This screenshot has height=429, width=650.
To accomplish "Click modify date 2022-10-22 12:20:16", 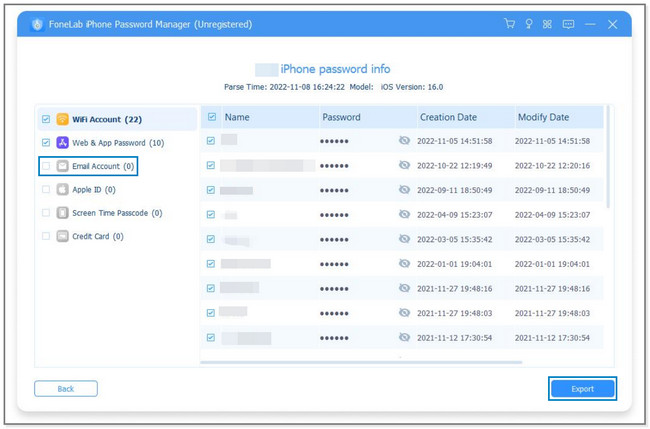I will tap(552, 165).
